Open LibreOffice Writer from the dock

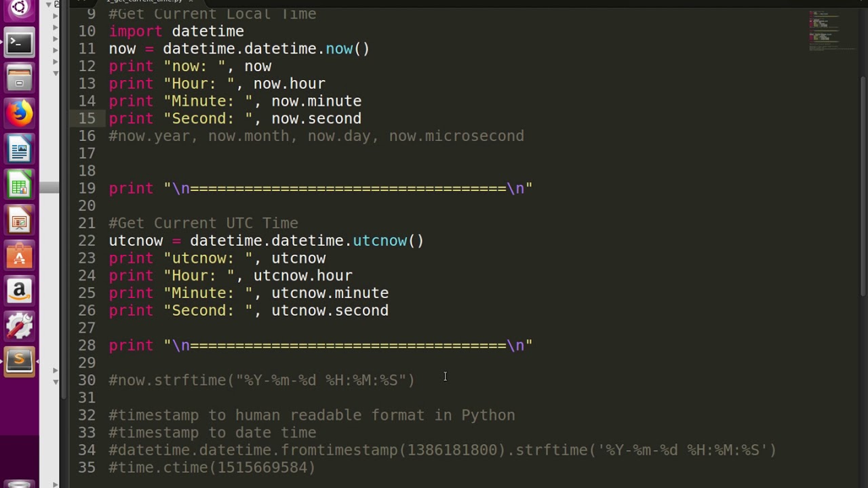coord(19,149)
